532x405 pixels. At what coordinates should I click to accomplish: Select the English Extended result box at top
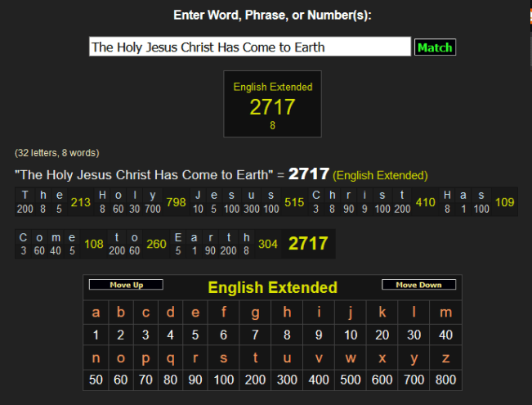(x=272, y=103)
